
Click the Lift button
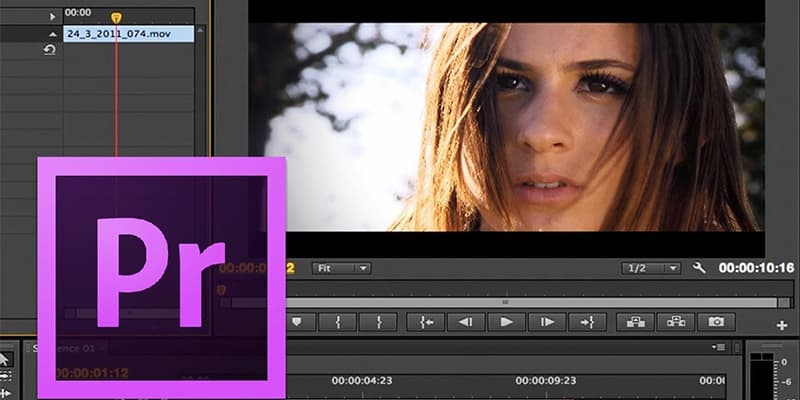click(635, 322)
